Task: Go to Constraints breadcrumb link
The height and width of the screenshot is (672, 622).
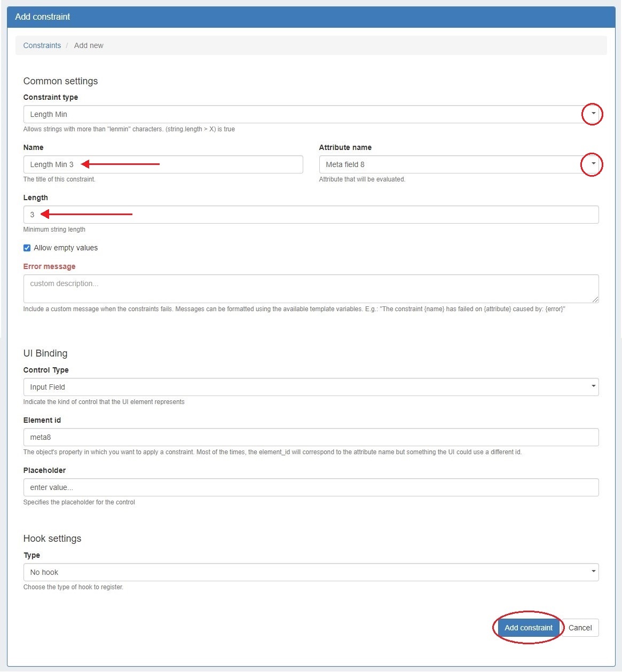Action: [x=42, y=45]
